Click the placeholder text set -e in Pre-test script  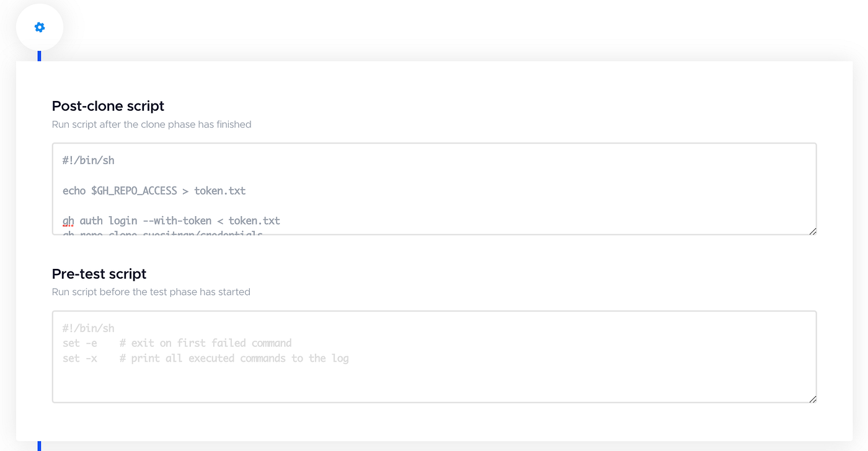[81, 343]
